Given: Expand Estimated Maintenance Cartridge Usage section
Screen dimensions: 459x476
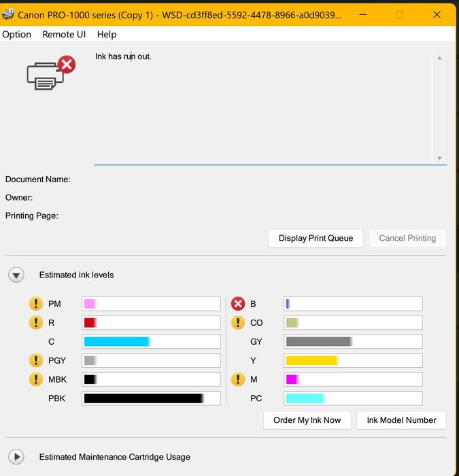Looking at the screenshot, I should coord(16,456).
